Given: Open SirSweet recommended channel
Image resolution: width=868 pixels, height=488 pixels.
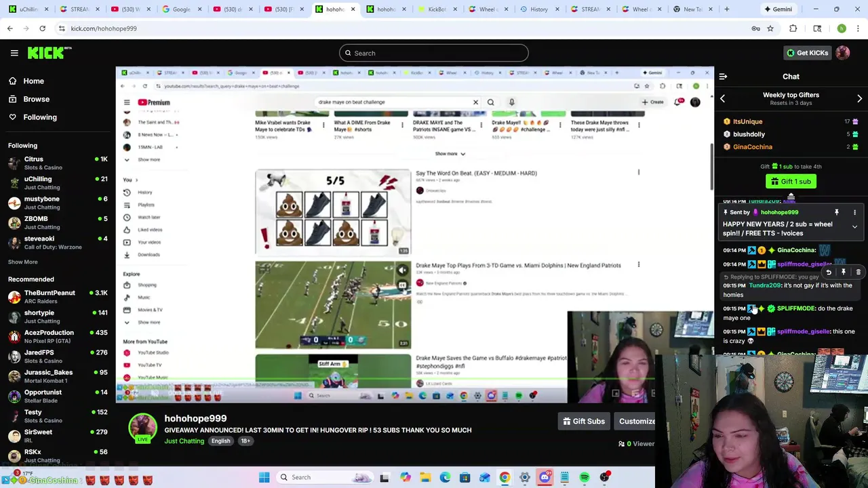Looking at the screenshot, I should tap(58, 436).
